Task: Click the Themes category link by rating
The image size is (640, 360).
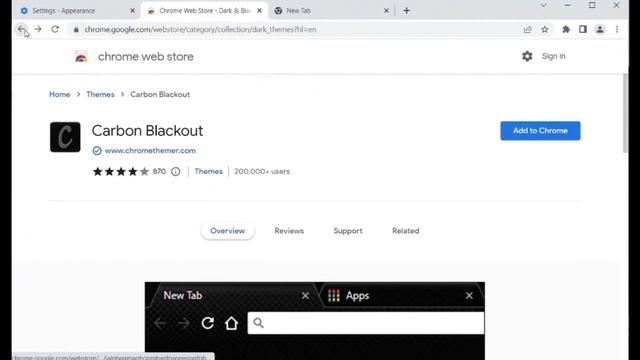Action: tap(209, 171)
